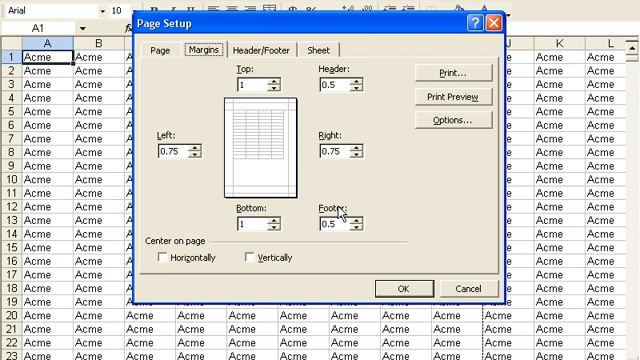Decrease the Left margin with down arrow

(195, 154)
